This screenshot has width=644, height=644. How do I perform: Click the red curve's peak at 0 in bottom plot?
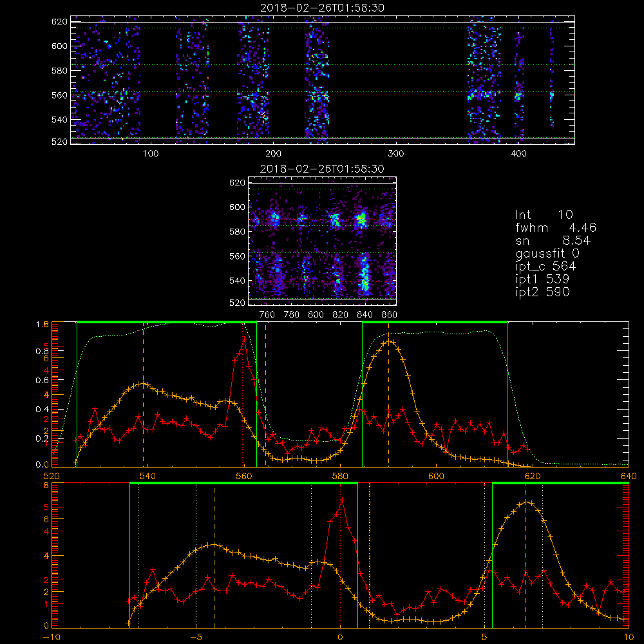(x=342, y=500)
